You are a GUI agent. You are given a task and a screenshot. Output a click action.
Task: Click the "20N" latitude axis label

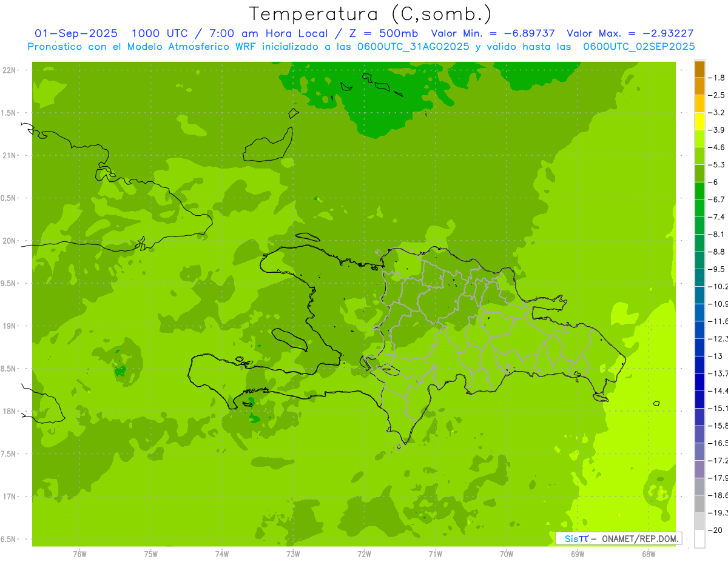tap(10, 241)
